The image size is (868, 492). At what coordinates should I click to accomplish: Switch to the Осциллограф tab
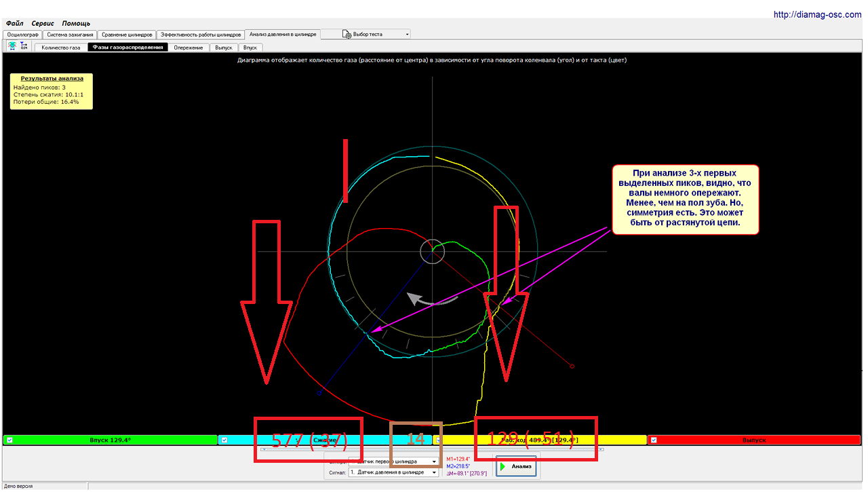[23, 34]
